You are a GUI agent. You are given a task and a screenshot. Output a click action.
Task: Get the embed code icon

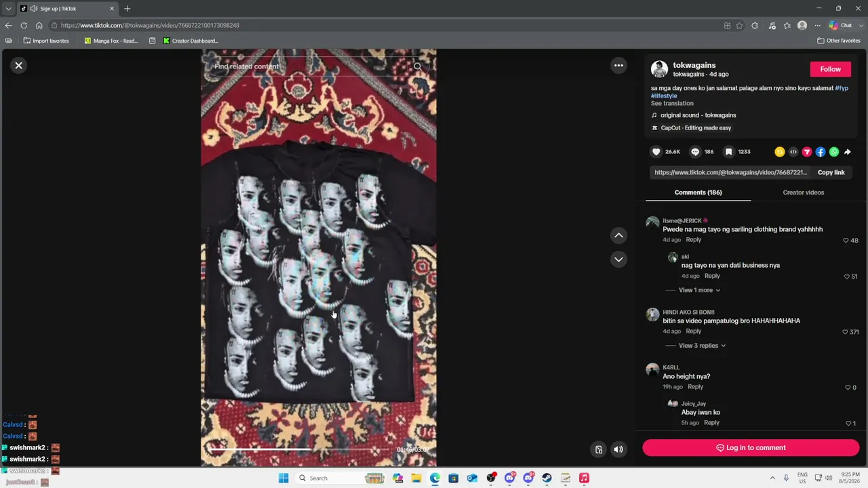(793, 152)
